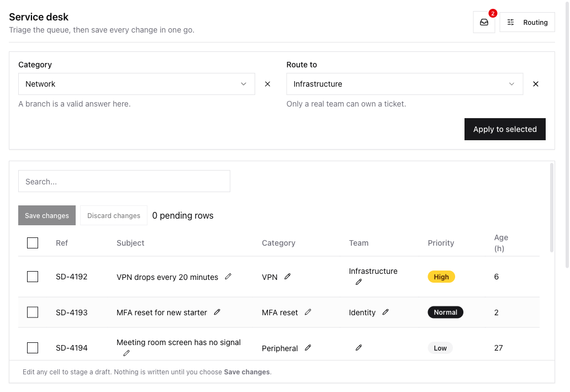
Task: Click the Service desk heading
Action: click(39, 17)
